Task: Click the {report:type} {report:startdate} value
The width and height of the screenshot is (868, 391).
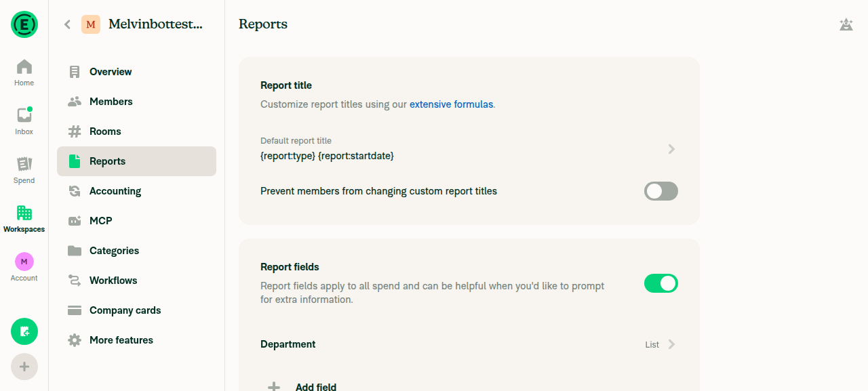Action: 327,156
